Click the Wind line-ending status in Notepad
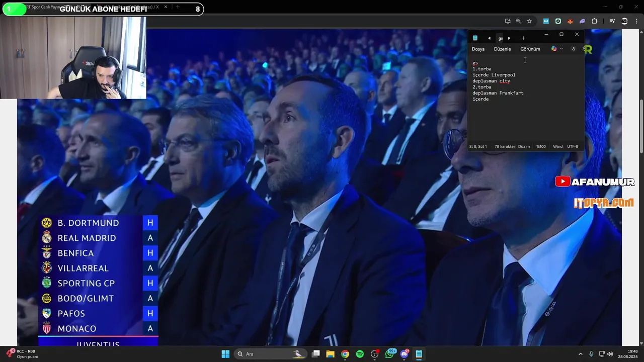 pos(557,146)
